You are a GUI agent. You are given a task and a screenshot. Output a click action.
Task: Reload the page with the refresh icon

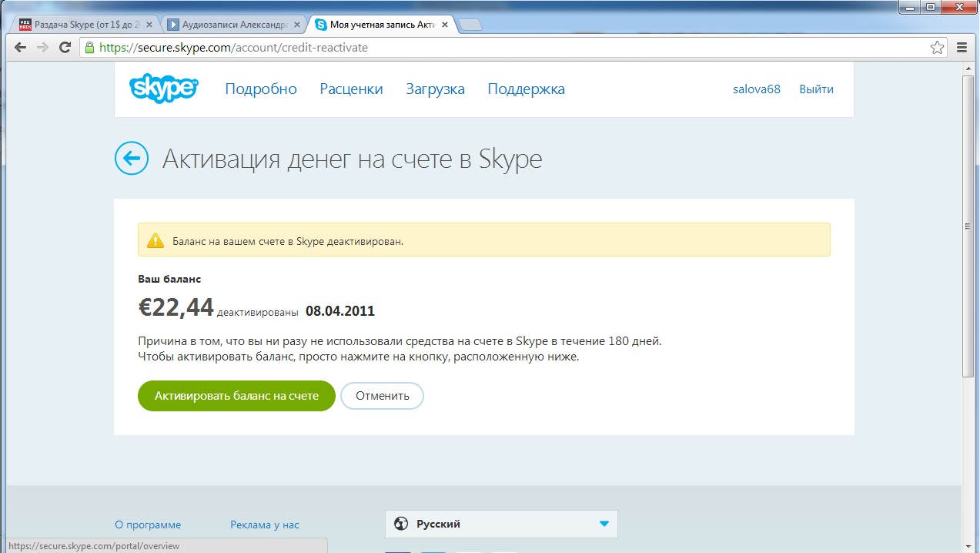[65, 48]
